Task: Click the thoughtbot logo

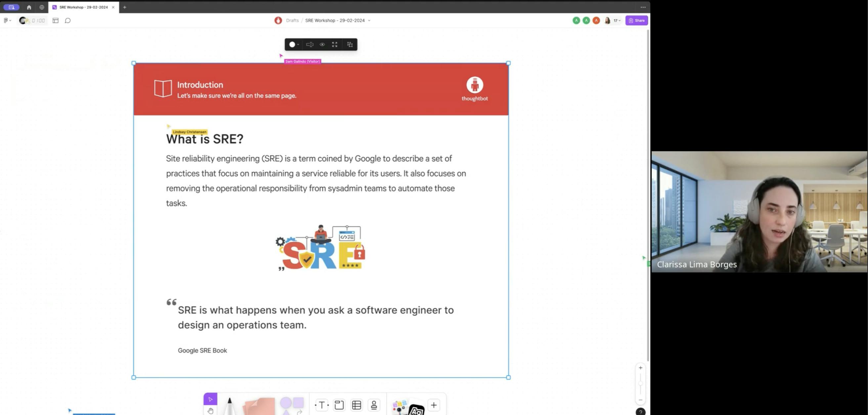Action: click(474, 89)
